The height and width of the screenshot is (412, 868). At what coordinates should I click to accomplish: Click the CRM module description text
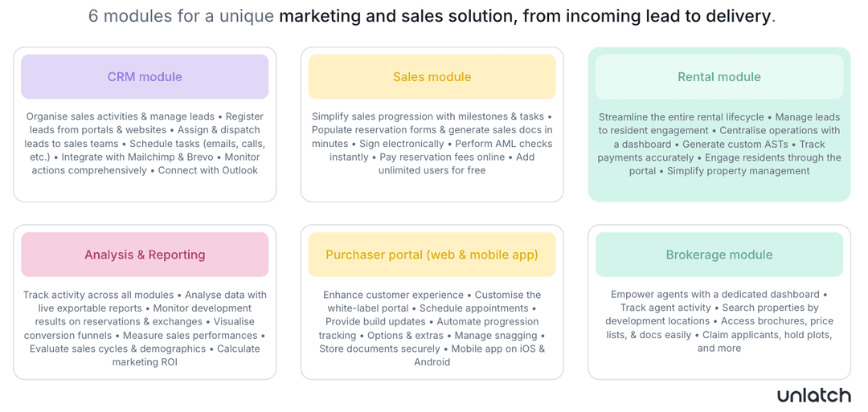pyautogui.click(x=145, y=143)
